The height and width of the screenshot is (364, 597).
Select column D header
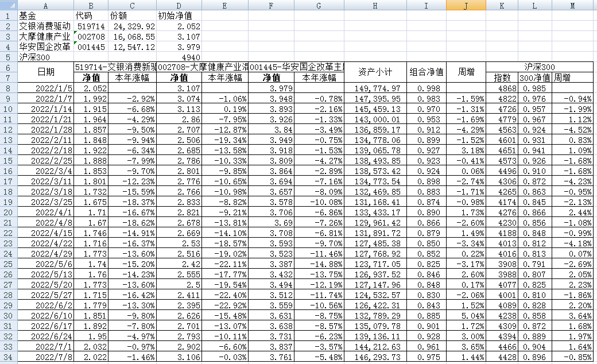[179, 5]
